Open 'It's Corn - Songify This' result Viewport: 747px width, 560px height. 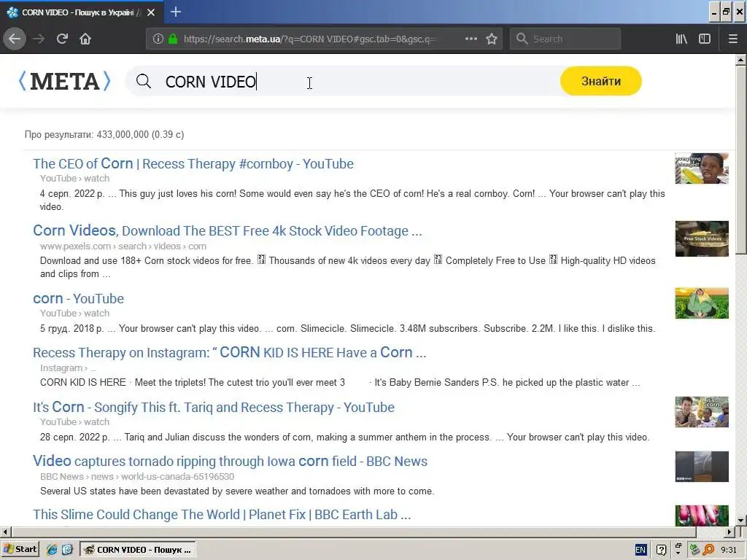point(214,408)
